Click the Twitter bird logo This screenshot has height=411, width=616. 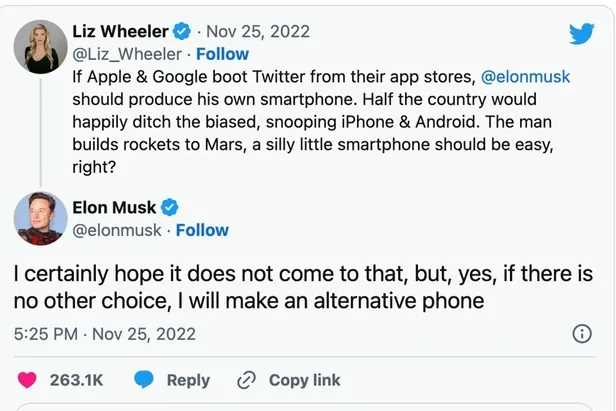pyautogui.click(x=582, y=33)
